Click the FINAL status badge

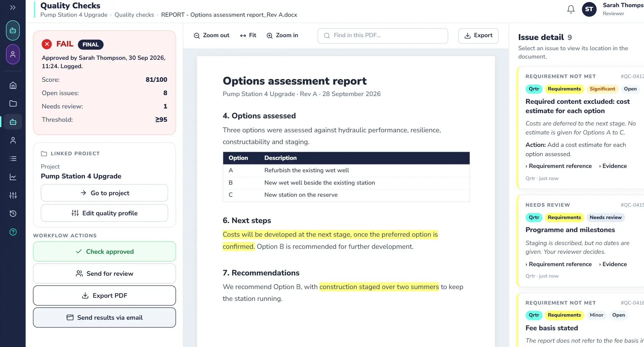point(90,45)
